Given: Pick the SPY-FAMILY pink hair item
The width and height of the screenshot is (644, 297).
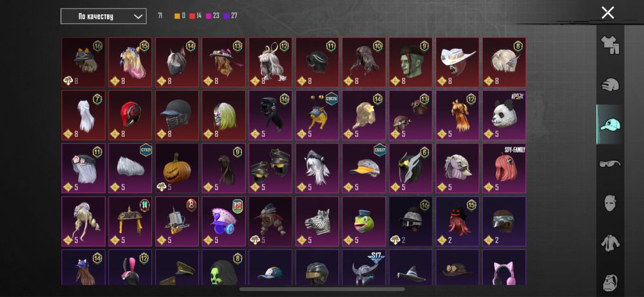Looking at the screenshot, I should tap(504, 168).
